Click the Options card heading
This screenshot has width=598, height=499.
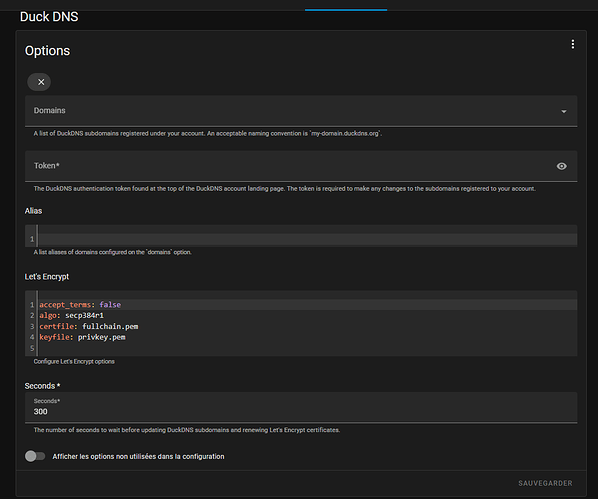pyautogui.click(x=47, y=51)
